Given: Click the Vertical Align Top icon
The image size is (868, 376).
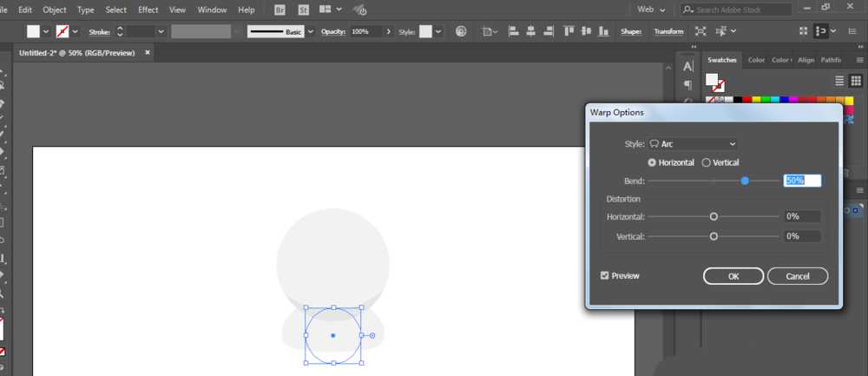Looking at the screenshot, I should coord(569,31).
